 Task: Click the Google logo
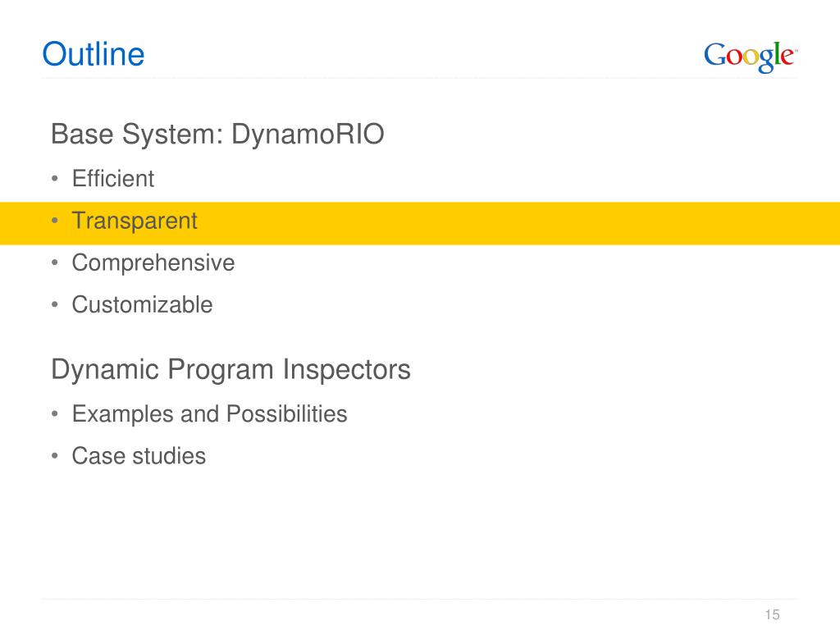(750, 56)
